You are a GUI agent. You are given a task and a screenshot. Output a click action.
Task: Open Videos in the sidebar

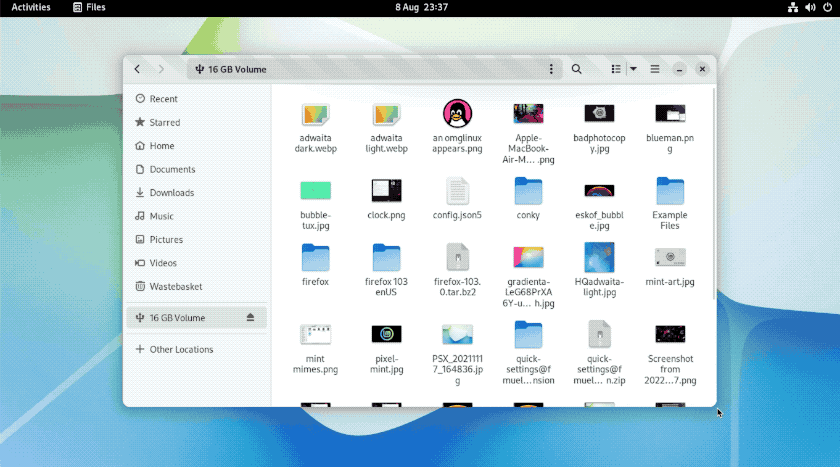coord(196,263)
